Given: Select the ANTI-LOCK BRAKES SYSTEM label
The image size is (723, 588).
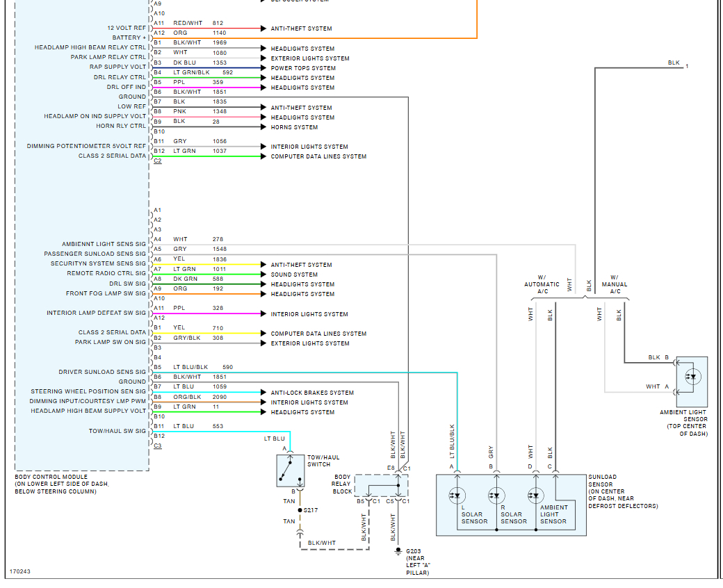Looking at the screenshot, I should 312,393.
